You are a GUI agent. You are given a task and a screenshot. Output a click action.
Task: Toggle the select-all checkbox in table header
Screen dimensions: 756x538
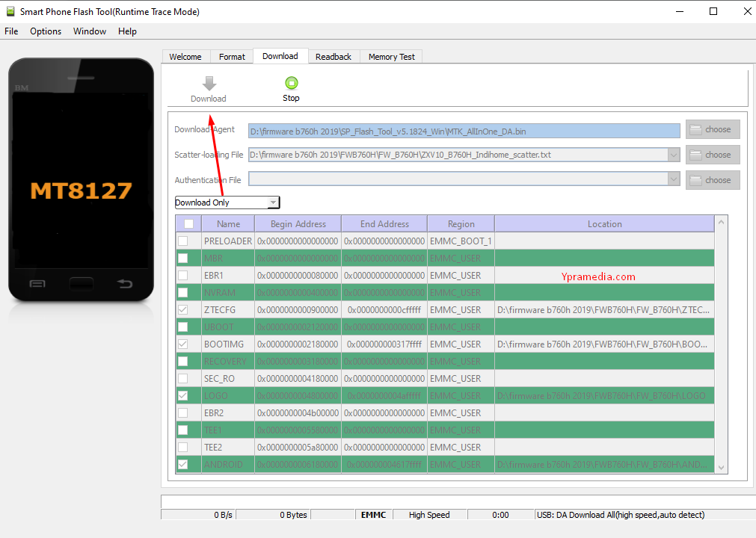click(188, 224)
